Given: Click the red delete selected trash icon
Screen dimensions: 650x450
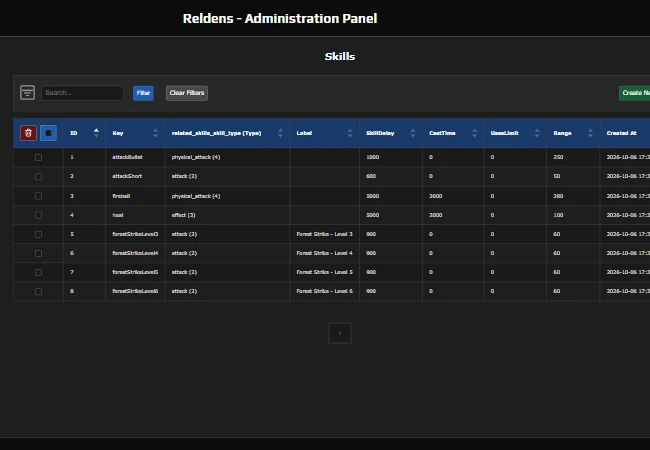Looking at the screenshot, I should [x=28, y=133].
